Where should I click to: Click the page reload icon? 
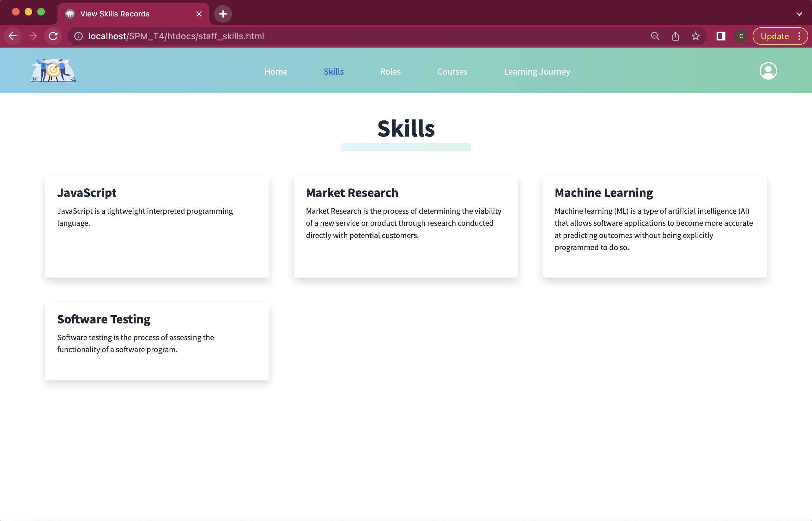[53, 36]
